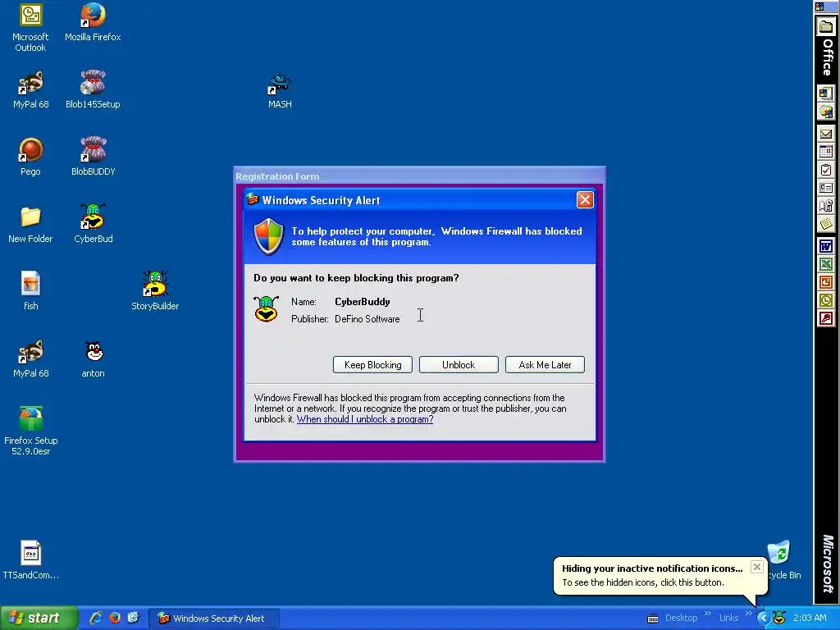The width and height of the screenshot is (840, 630).
Task: Click New Message envelope in Office bar
Action: click(x=825, y=134)
